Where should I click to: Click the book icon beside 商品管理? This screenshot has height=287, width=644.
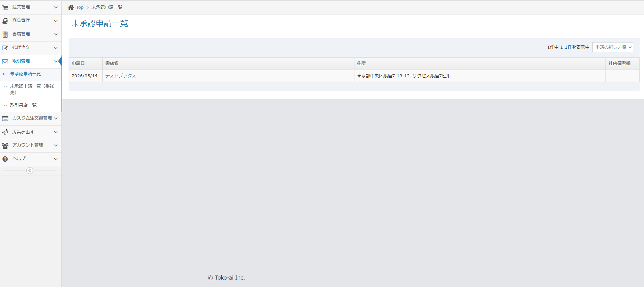[x=5, y=21]
